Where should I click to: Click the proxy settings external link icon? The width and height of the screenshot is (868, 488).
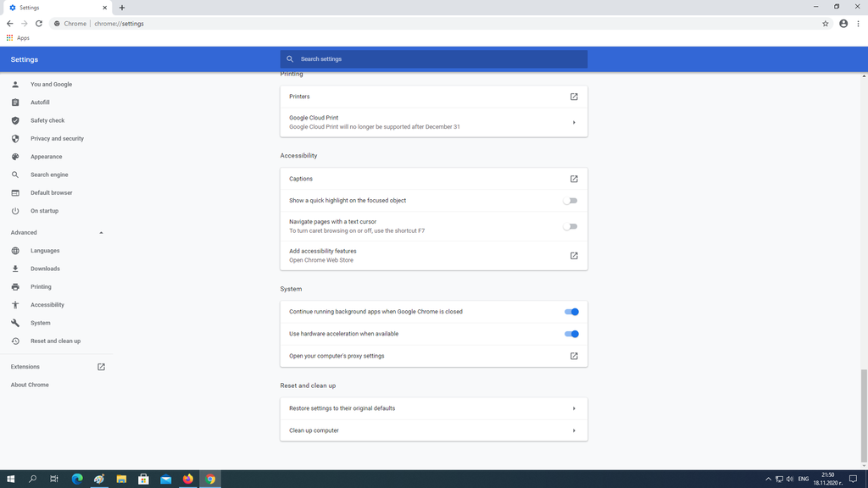click(x=574, y=356)
